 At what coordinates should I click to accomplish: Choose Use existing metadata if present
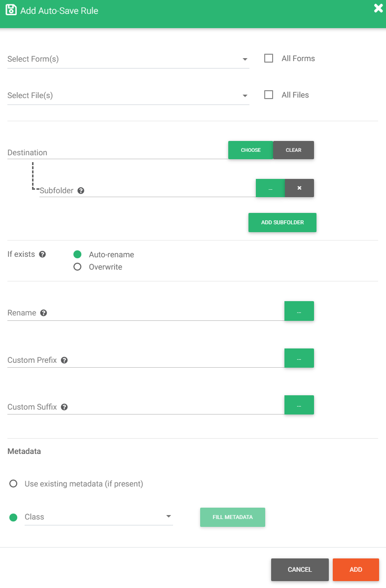point(13,484)
